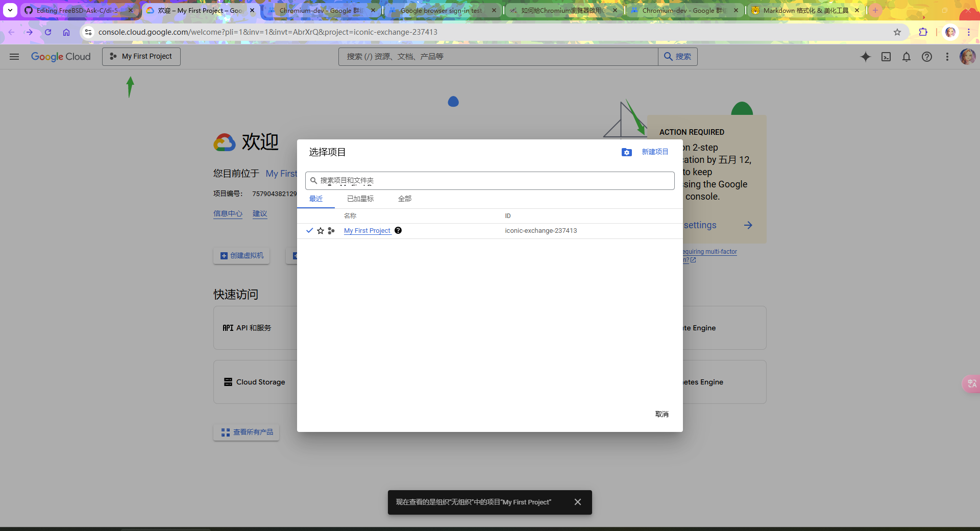This screenshot has height=531, width=980.
Task: Close the Markdown 格式化 tab
Action: coord(857,10)
